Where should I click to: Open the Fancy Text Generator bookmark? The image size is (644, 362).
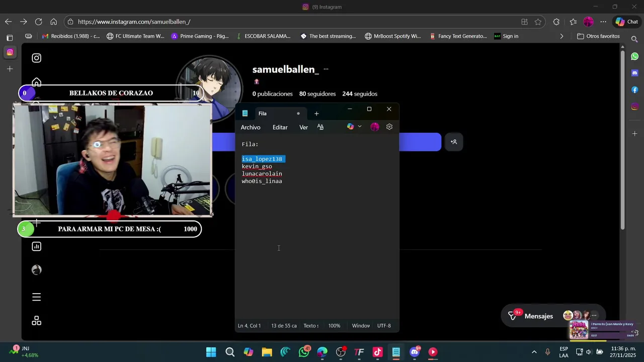click(458, 36)
